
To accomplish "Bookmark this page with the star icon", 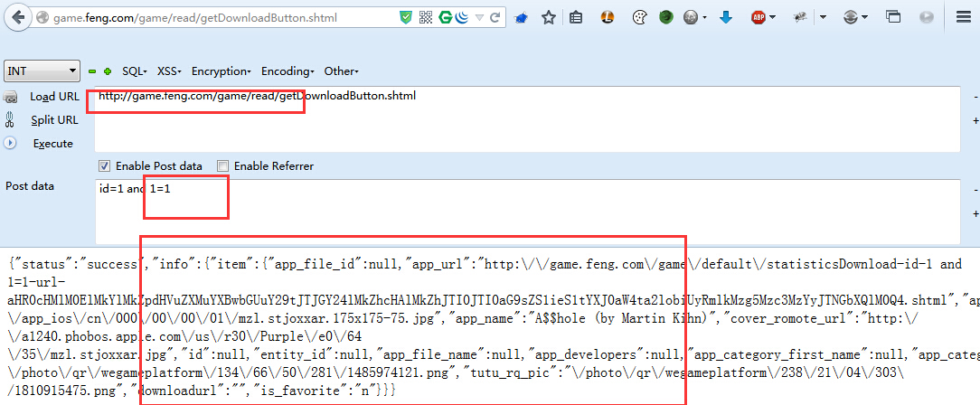I will pos(548,18).
